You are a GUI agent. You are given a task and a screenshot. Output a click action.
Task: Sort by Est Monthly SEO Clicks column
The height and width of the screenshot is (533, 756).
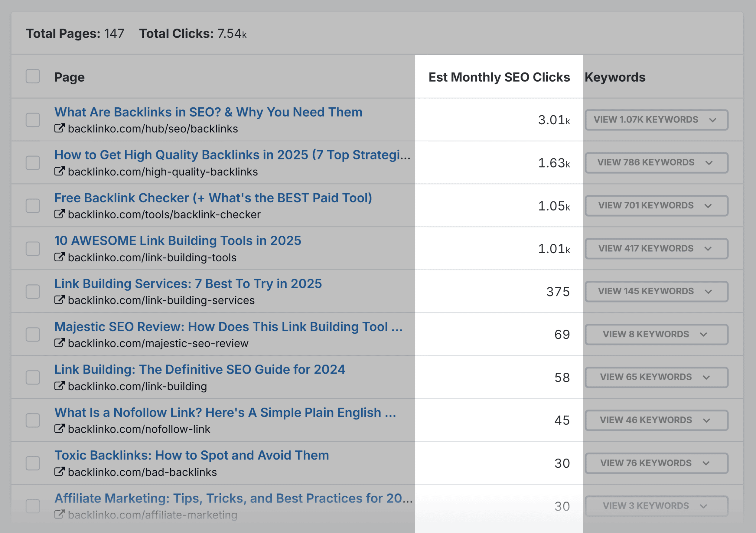(x=499, y=77)
